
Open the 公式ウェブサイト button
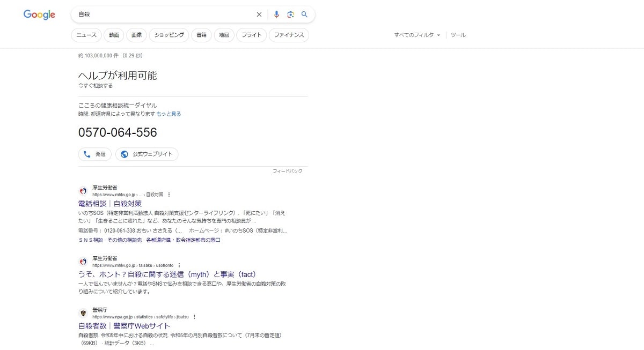click(x=147, y=154)
